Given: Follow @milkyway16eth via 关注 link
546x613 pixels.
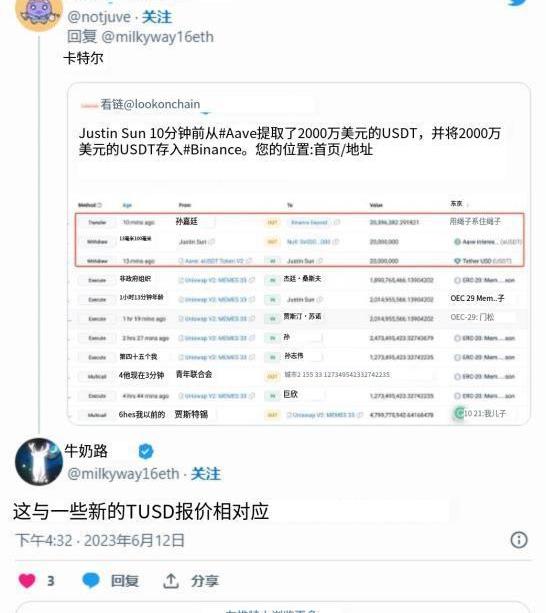Looking at the screenshot, I should 206,474.
